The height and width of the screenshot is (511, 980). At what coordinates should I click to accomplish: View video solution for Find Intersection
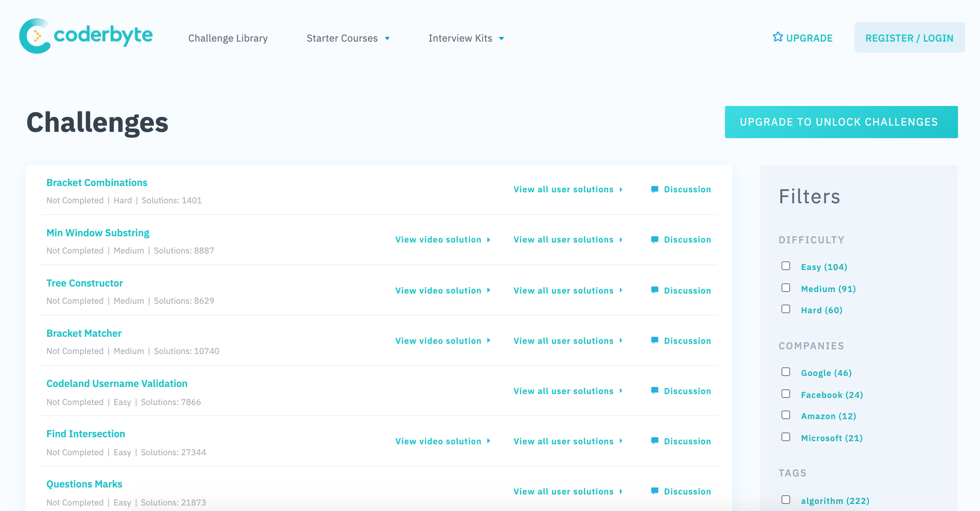[x=437, y=441]
